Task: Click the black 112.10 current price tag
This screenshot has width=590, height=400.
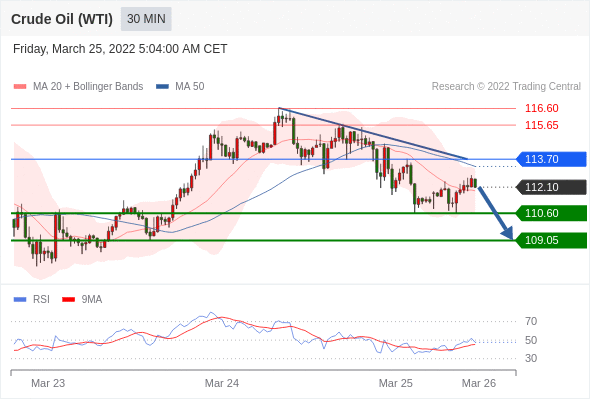Action: coord(551,187)
